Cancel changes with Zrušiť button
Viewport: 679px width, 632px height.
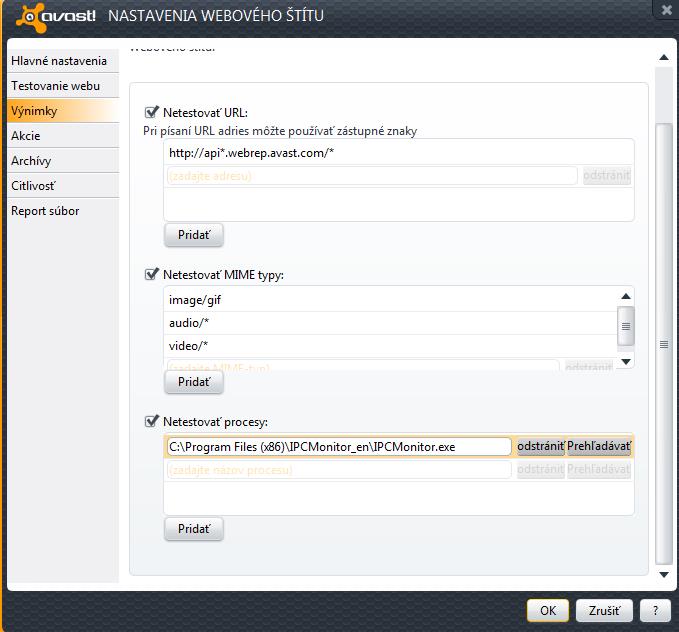pyautogui.click(x=604, y=610)
